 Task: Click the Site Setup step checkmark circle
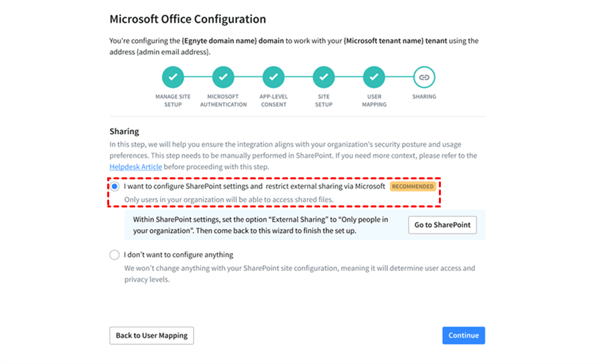click(324, 78)
